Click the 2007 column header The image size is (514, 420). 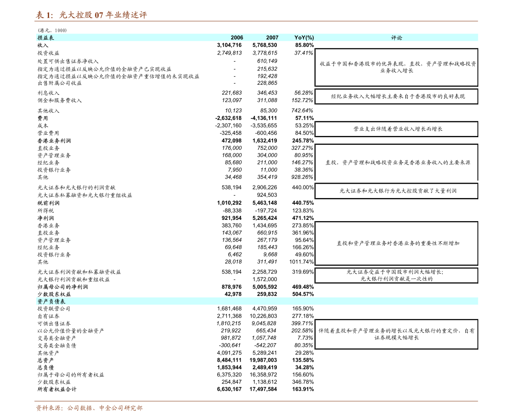tap(272, 38)
